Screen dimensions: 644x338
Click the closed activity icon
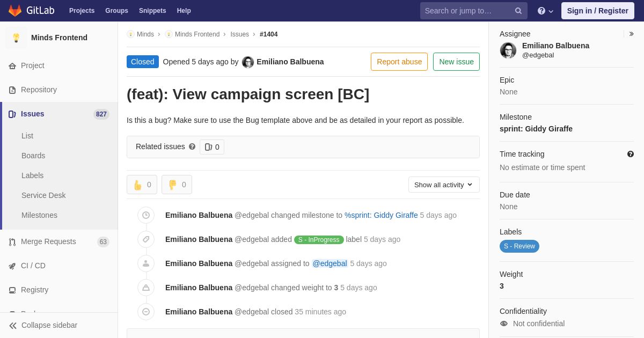[x=146, y=312]
